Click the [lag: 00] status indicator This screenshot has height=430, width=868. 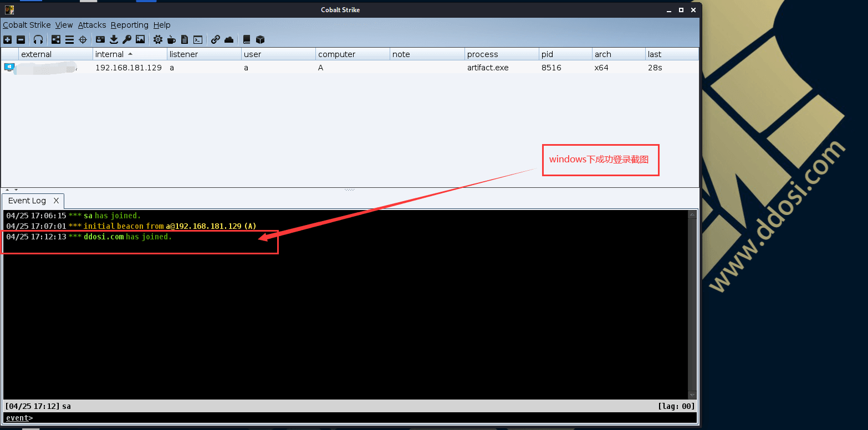(676, 406)
